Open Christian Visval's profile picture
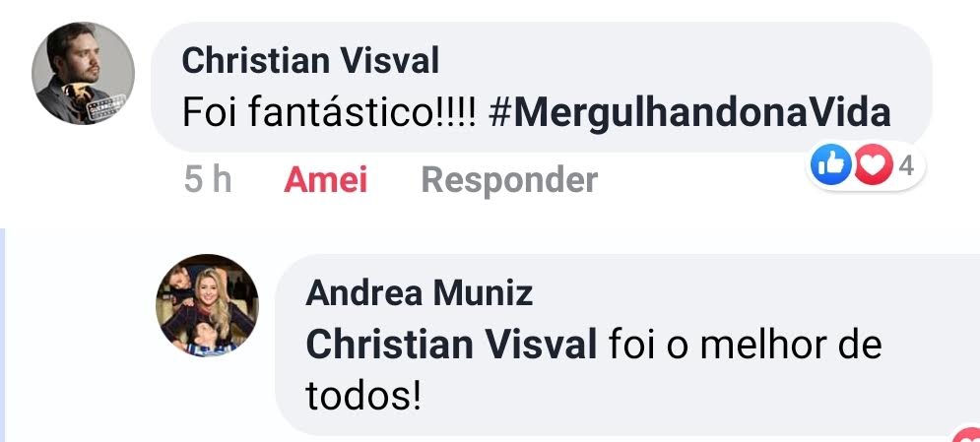Image resolution: width=980 pixels, height=442 pixels. 83,73
